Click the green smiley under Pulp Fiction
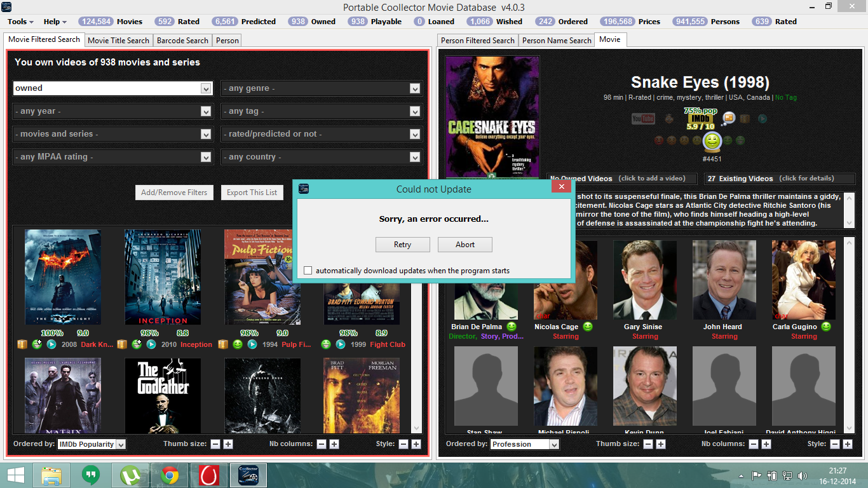This screenshot has height=488, width=868. click(x=238, y=344)
